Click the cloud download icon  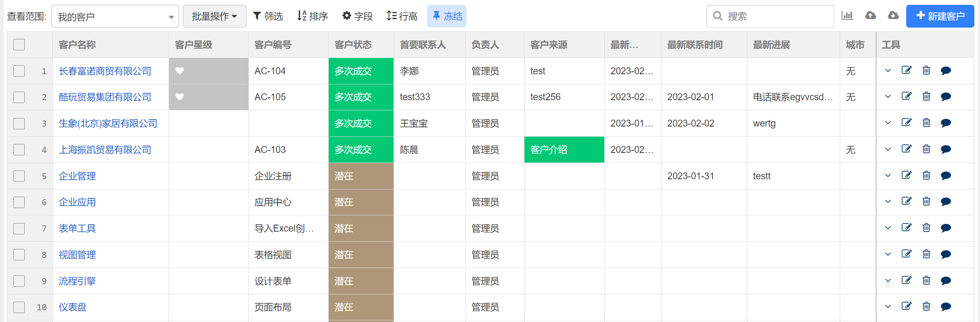(893, 16)
